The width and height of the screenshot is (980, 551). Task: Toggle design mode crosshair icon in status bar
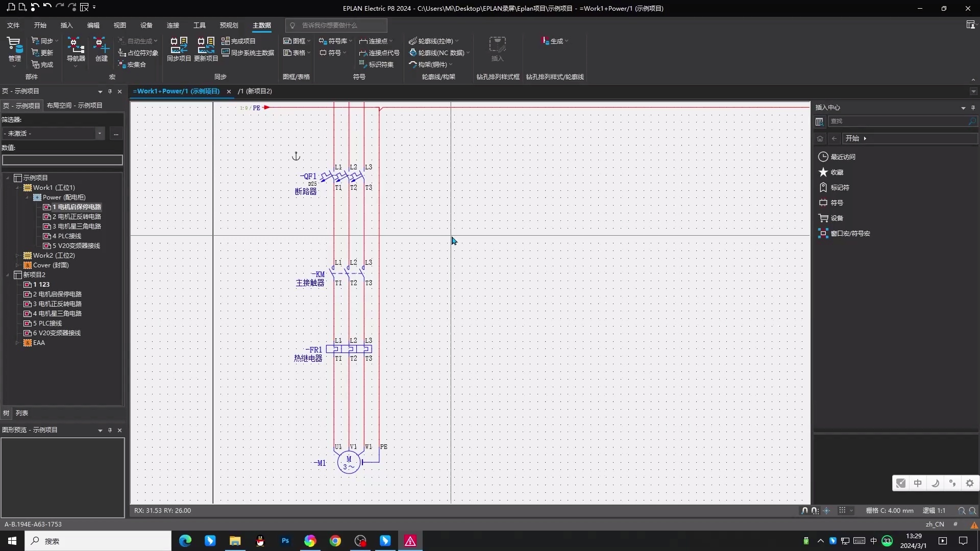tap(827, 511)
